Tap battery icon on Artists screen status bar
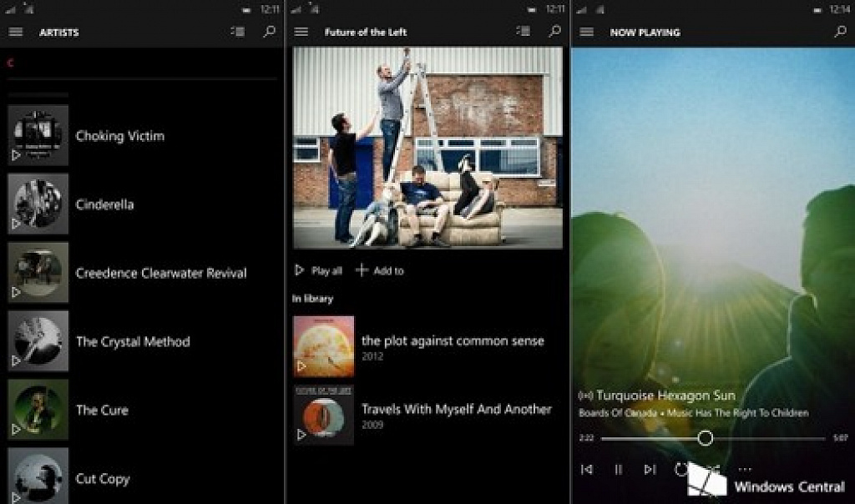 [246, 10]
